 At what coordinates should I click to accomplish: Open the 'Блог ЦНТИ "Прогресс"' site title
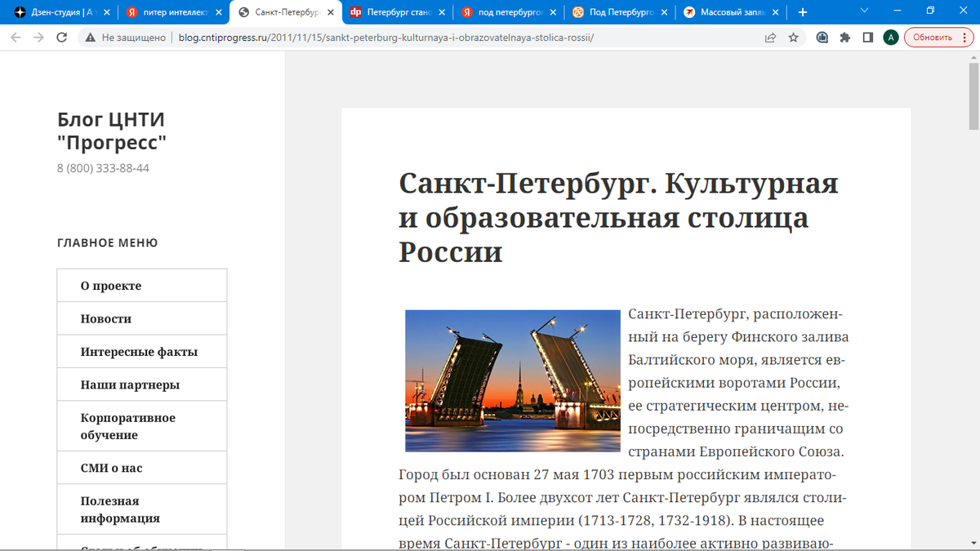coord(112,131)
